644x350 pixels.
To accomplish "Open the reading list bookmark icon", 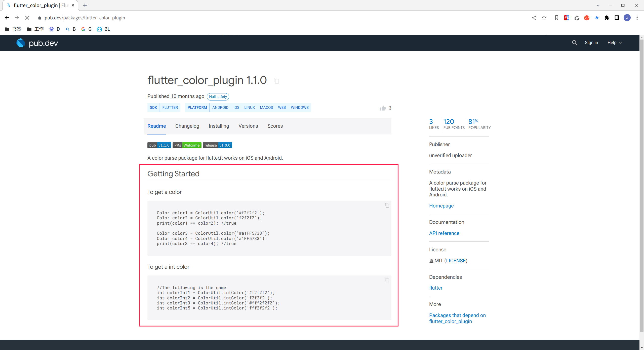I will click(556, 18).
